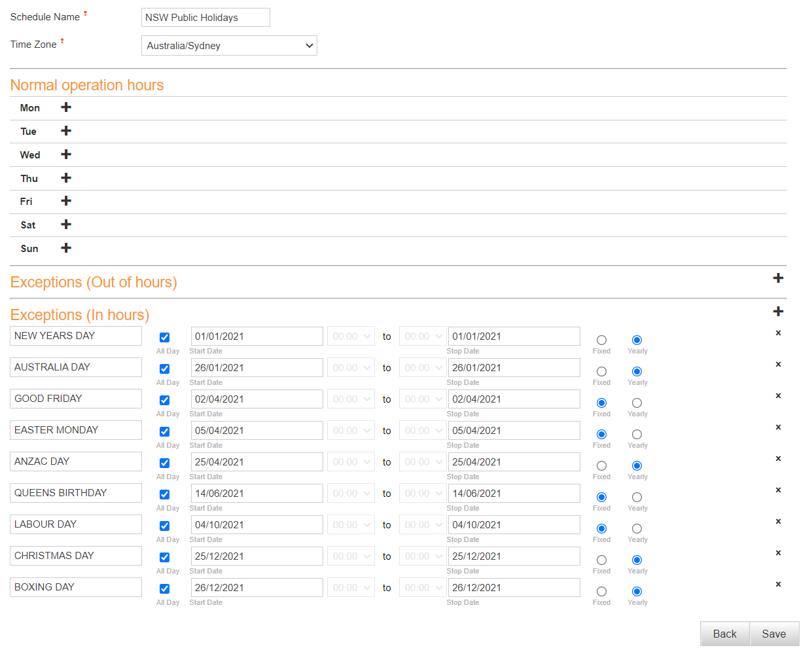Image resolution: width=812 pixels, height=652 pixels.
Task: Delete the EASTER MONDAY exception row
Action: click(778, 427)
